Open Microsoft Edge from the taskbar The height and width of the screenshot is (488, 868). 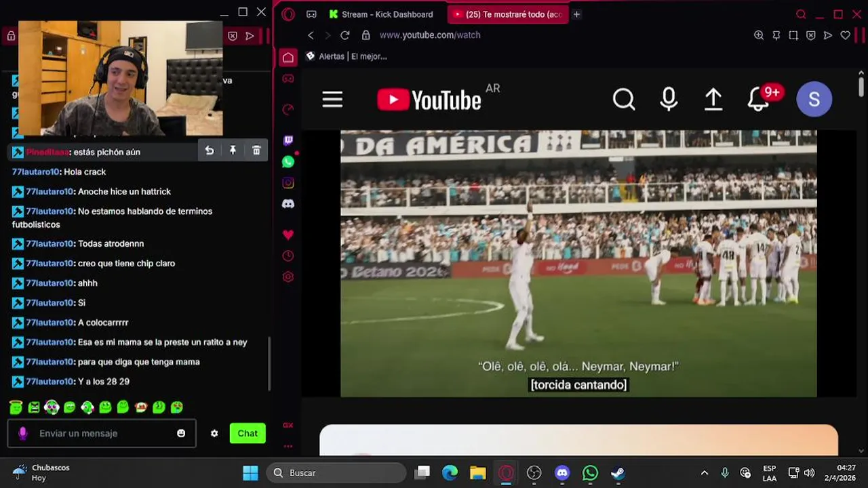tap(450, 472)
